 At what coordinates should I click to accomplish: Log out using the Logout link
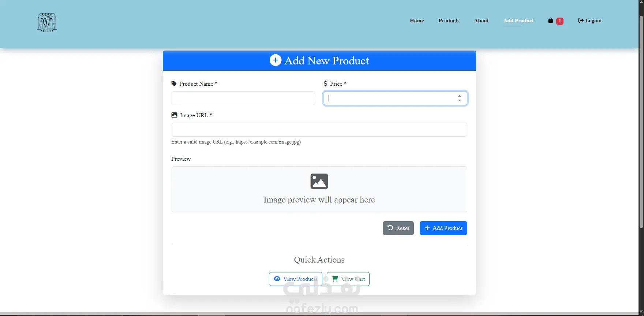pyautogui.click(x=590, y=21)
